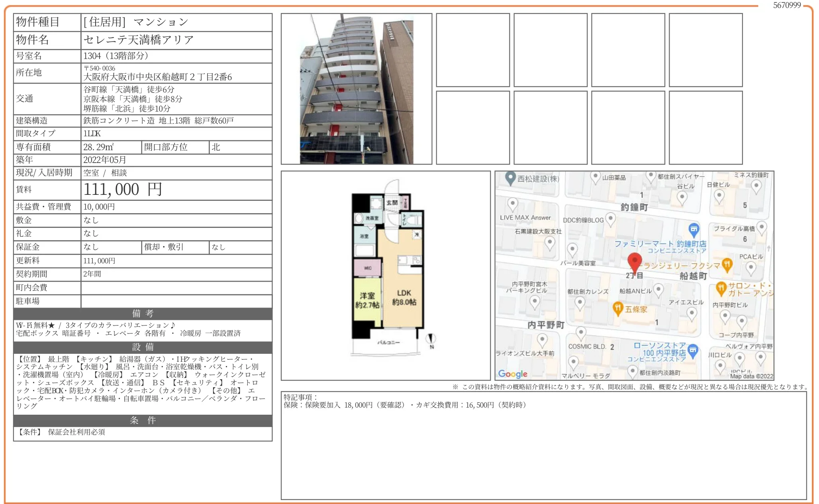
Task: Click the 西松建設(株) dark map marker
Action: click(510, 178)
